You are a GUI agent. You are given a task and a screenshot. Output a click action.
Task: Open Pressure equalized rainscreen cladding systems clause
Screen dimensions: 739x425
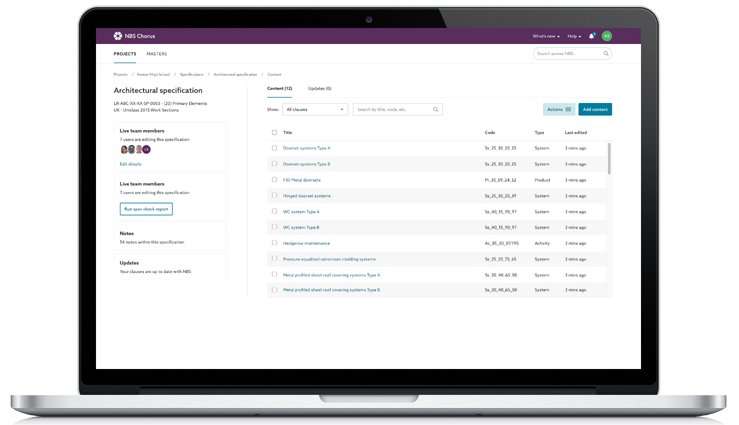click(329, 259)
